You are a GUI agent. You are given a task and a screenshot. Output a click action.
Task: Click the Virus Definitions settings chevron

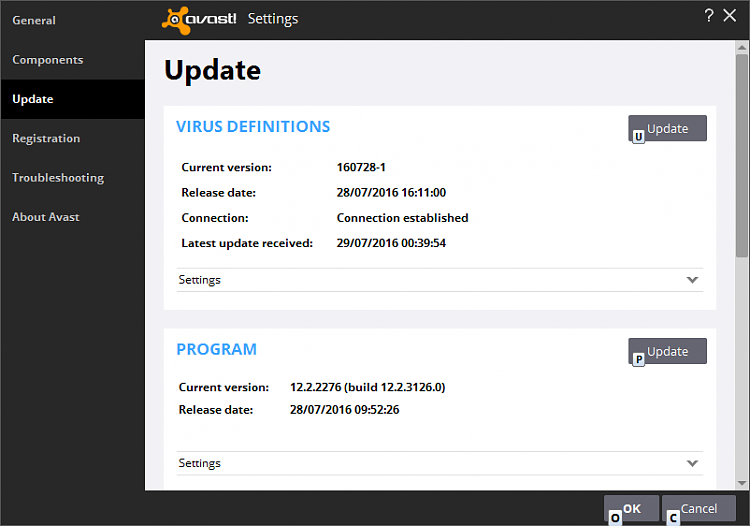point(692,280)
